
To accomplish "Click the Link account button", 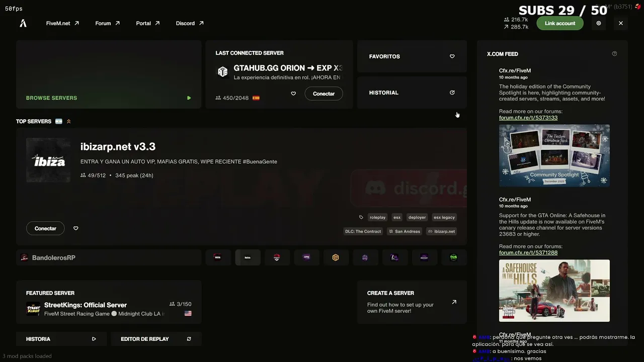I will pyautogui.click(x=560, y=23).
